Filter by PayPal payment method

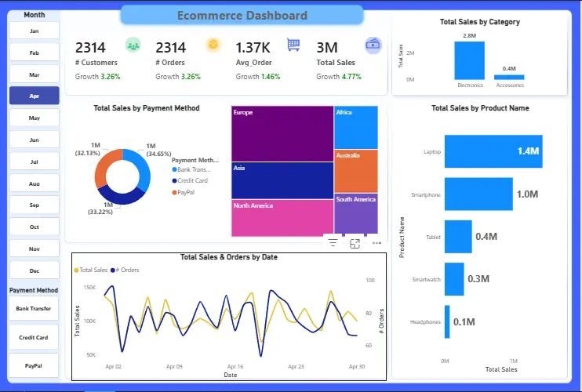[34, 365]
